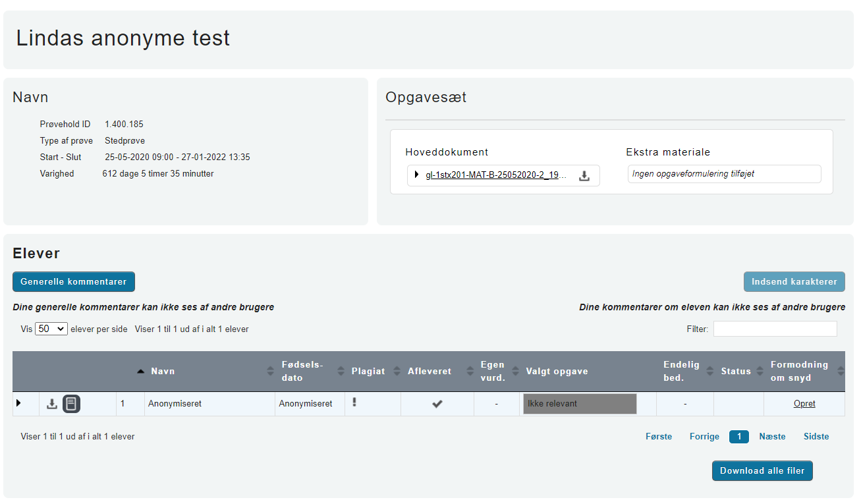Download the Anonymiseret student's submission icon
Image resolution: width=861 pixels, height=504 pixels.
[x=52, y=404]
